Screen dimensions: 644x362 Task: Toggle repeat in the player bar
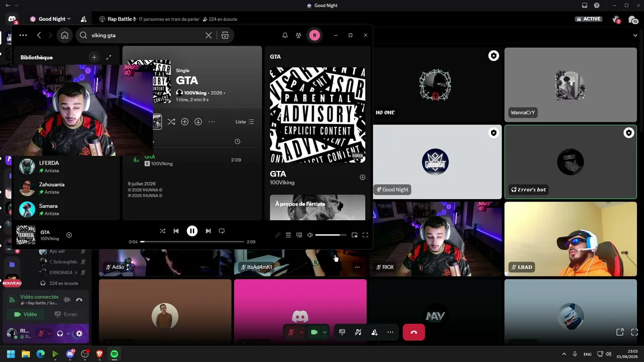coord(222,231)
